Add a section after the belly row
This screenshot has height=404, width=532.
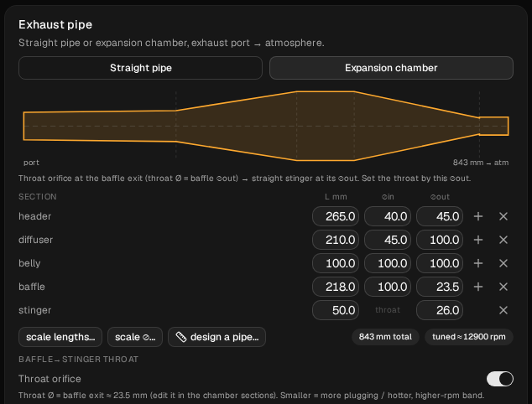478,263
